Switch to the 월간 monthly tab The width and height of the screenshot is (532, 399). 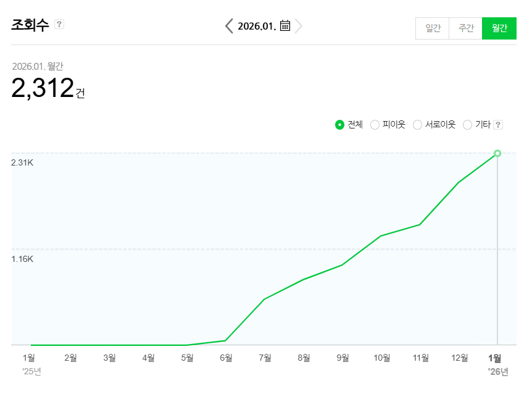click(499, 28)
